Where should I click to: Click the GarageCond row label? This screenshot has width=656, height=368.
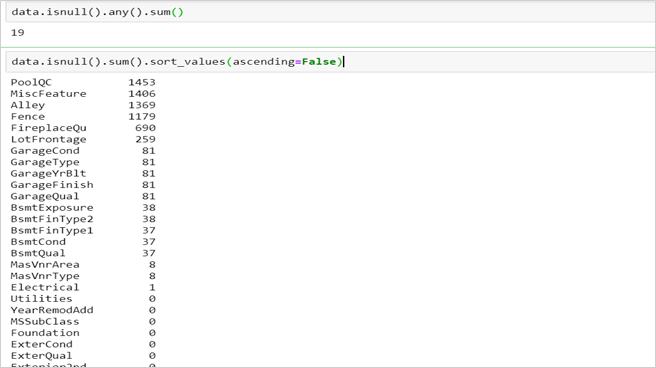pyautogui.click(x=45, y=151)
